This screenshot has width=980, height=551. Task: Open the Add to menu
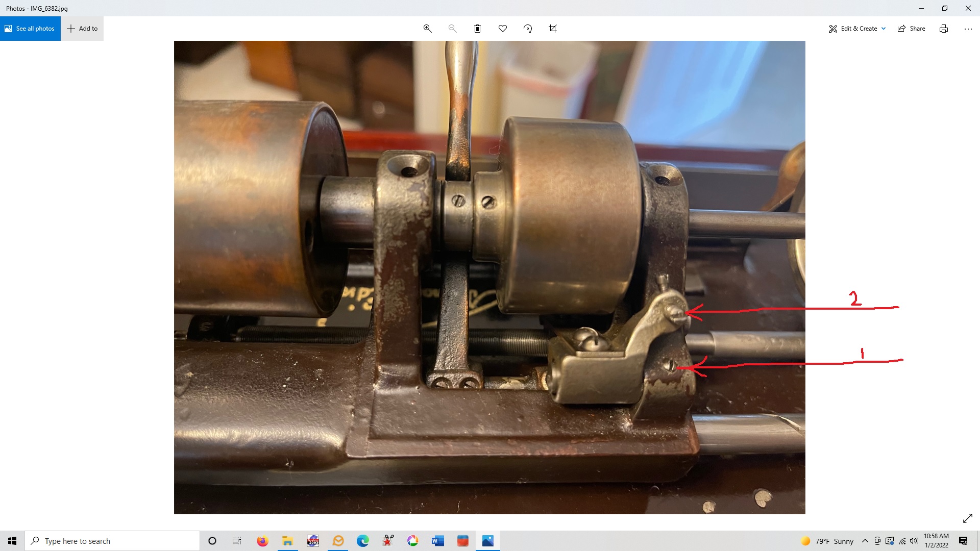pos(82,29)
